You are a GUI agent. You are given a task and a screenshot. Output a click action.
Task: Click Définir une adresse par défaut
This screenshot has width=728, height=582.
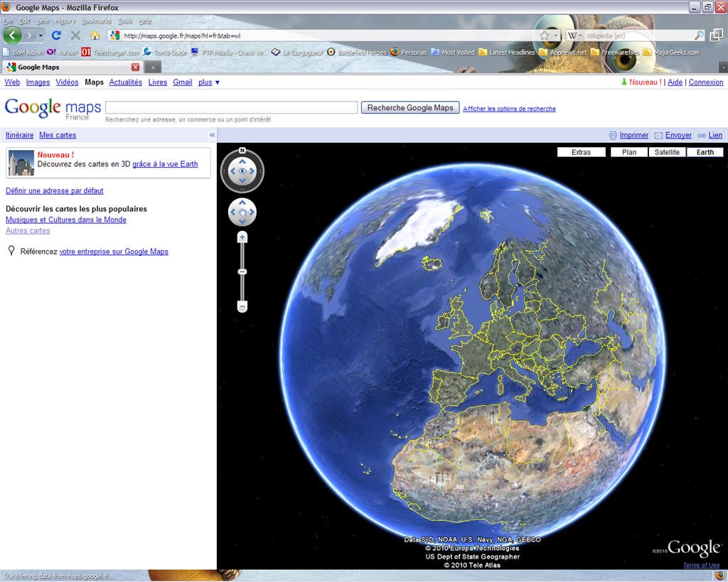(54, 190)
